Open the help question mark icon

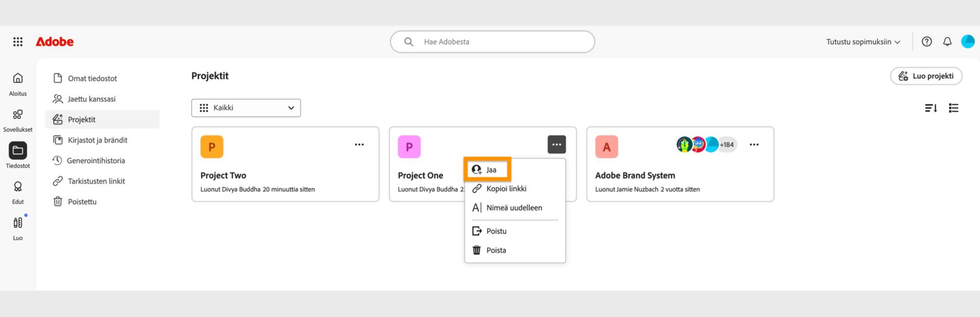[927, 42]
